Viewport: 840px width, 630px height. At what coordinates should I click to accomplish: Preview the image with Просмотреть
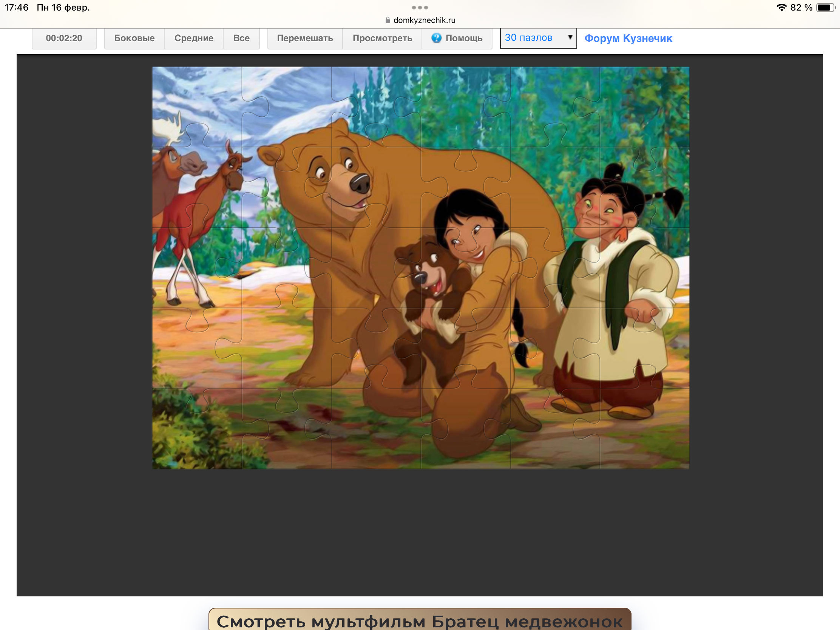382,39
